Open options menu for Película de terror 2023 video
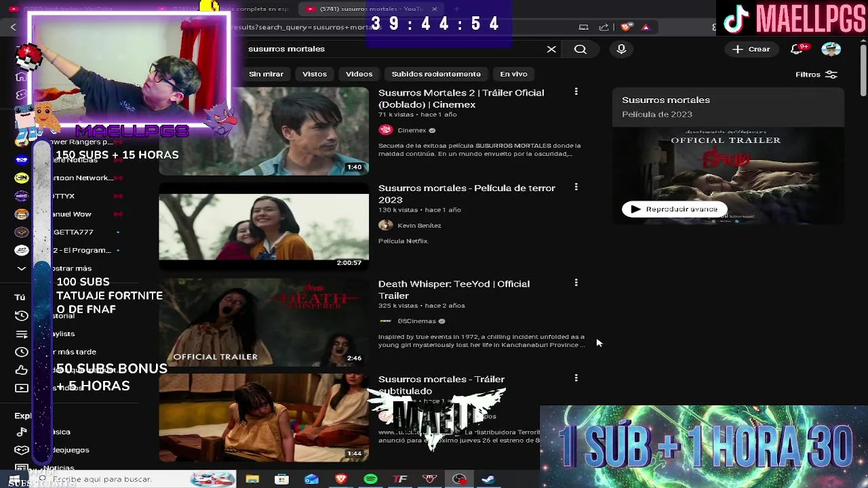The image size is (868, 488). (576, 187)
